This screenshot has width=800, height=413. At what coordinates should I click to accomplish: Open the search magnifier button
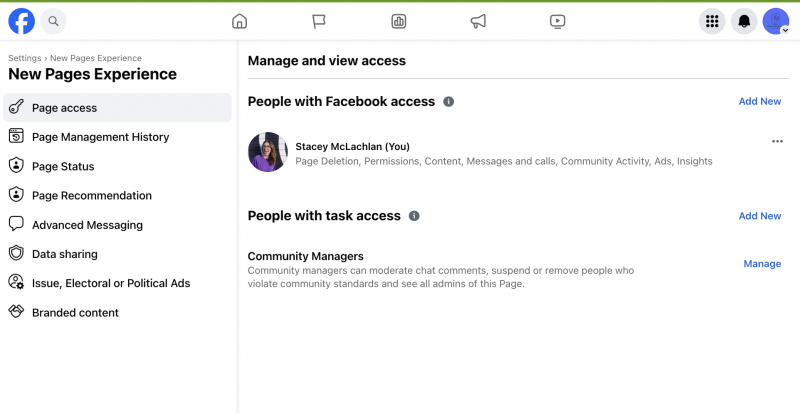click(53, 21)
